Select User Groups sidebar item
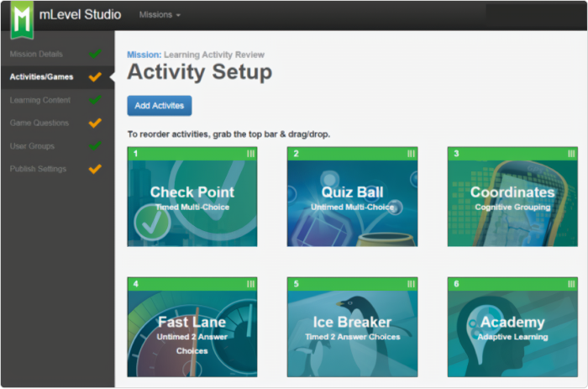This screenshot has height=389, width=588. [x=32, y=145]
